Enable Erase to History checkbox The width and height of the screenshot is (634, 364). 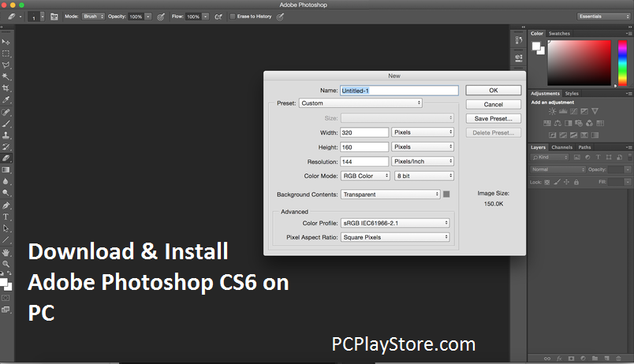click(233, 17)
